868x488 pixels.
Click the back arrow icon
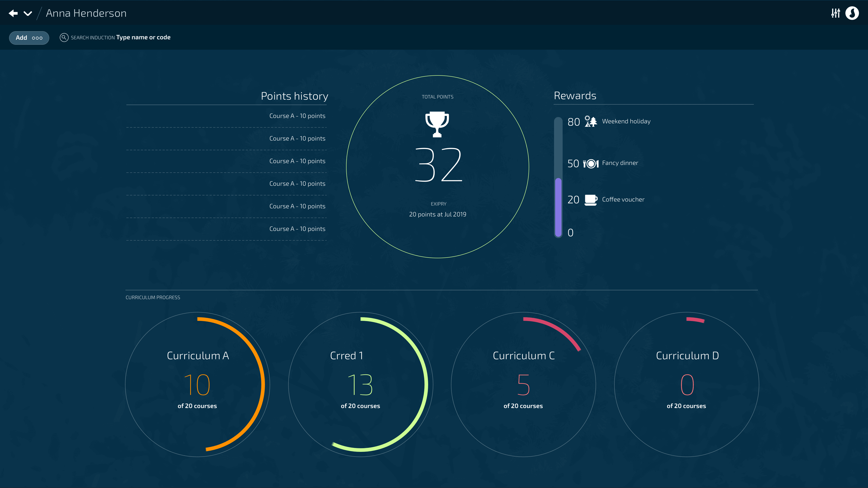[13, 13]
